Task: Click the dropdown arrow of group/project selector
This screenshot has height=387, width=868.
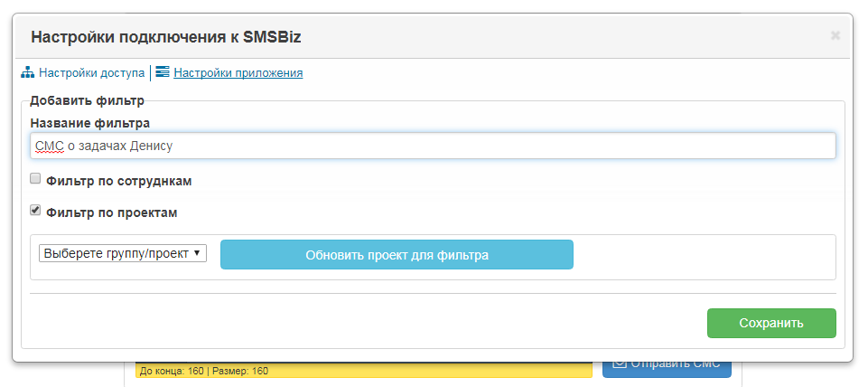Action: click(x=197, y=254)
